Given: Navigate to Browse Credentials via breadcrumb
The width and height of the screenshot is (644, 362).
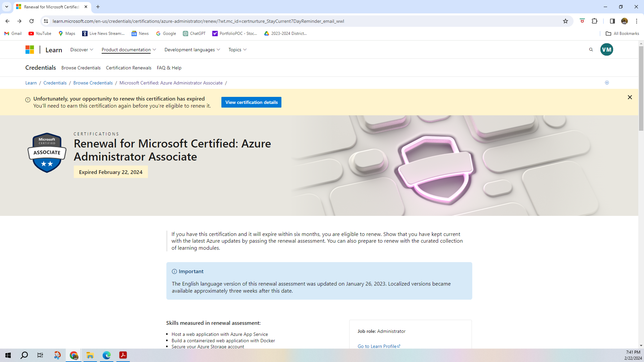Looking at the screenshot, I should 93,83.
